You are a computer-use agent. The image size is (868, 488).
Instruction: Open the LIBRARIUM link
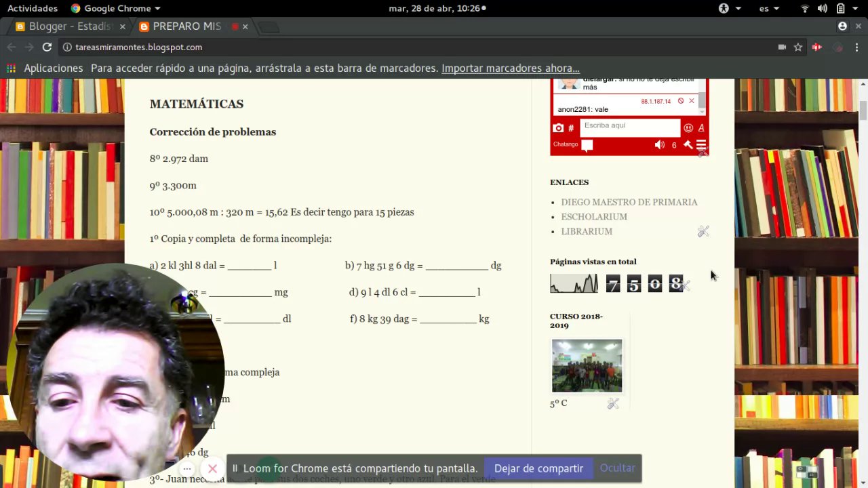click(587, 232)
